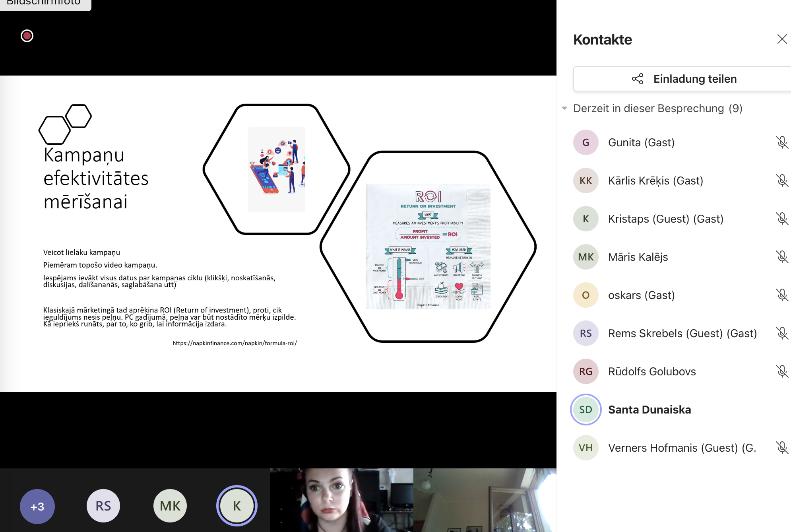The height and width of the screenshot is (532, 791).
Task: Click Kristaps muted microphone icon in list
Action: pos(782,219)
